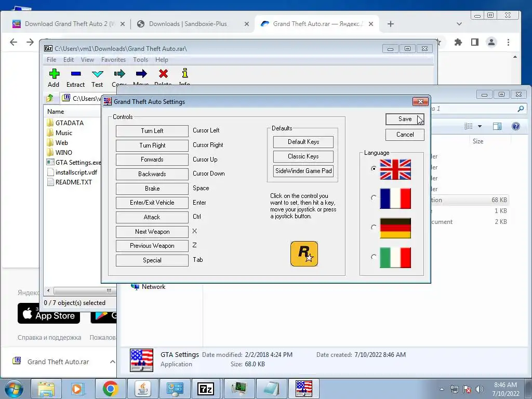Click the Add icon in 7-Zip toolbar
Image resolution: width=532 pixels, height=399 pixels.
(x=54, y=74)
